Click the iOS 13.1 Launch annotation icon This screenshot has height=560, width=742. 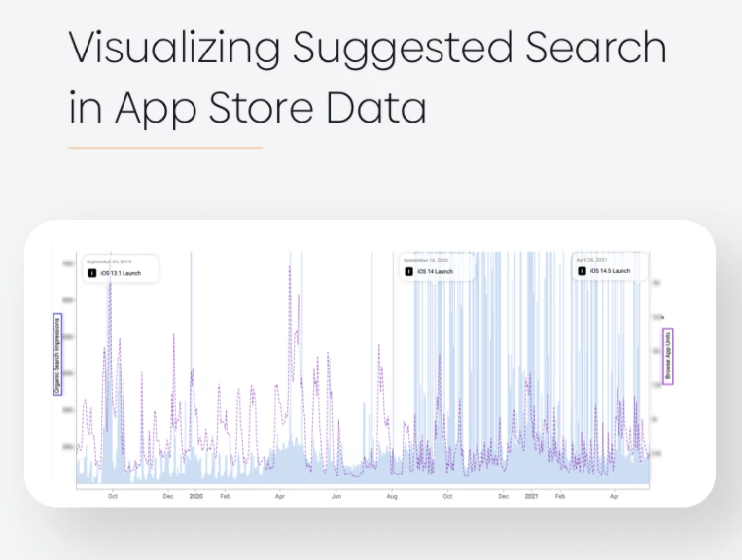pos(92,273)
